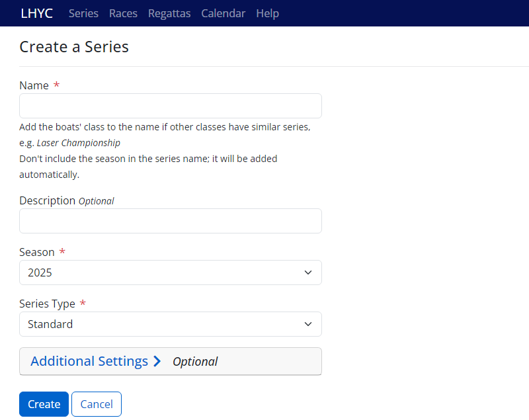529x420 pixels.
Task: Select 2025 in the Season selector
Action: tap(171, 273)
